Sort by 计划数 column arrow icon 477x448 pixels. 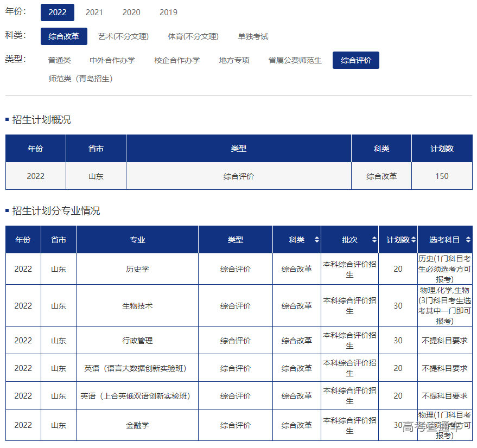point(414,240)
